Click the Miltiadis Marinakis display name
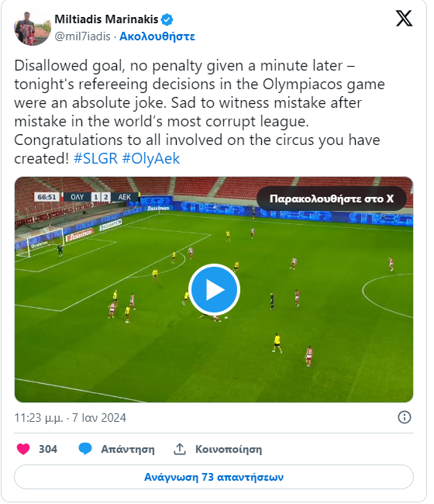The height and width of the screenshot is (504, 434). click(x=106, y=19)
